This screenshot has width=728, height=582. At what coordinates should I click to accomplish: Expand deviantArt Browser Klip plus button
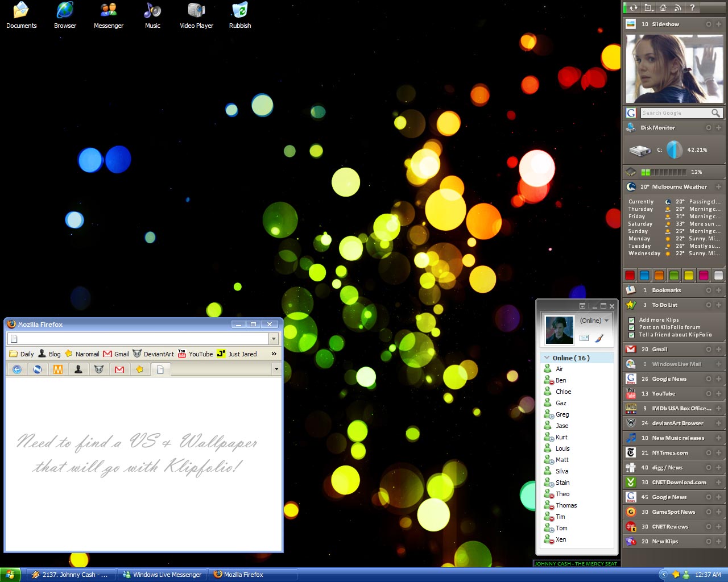click(x=718, y=423)
